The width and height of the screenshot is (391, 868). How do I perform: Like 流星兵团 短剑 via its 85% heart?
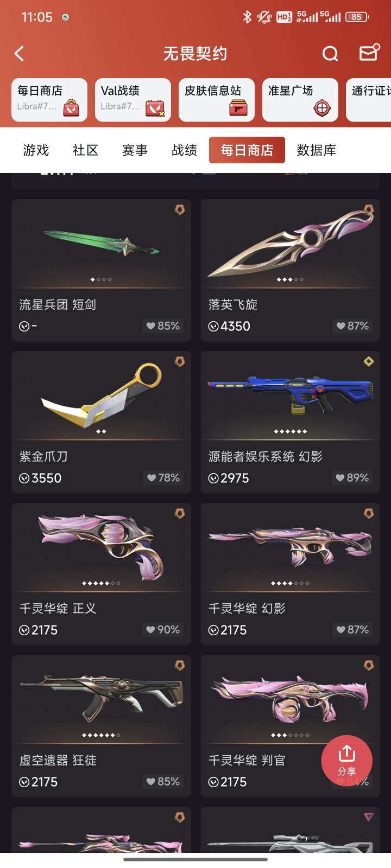pos(163,325)
